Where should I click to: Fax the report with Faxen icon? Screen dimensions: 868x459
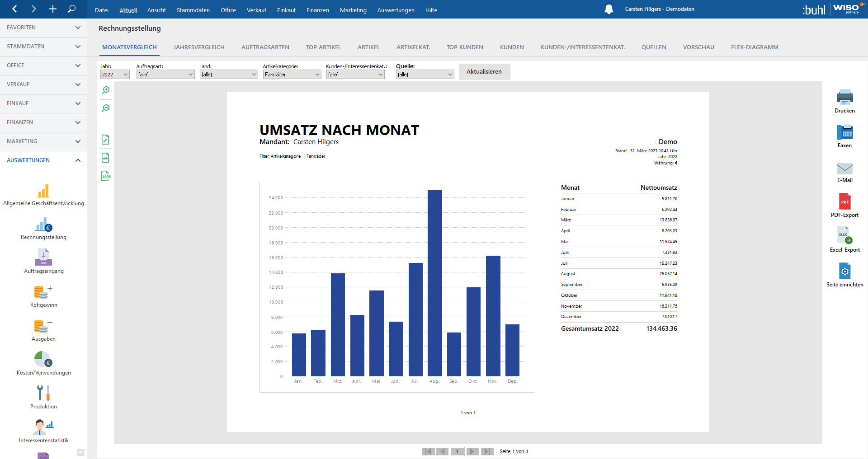point(844,133)
